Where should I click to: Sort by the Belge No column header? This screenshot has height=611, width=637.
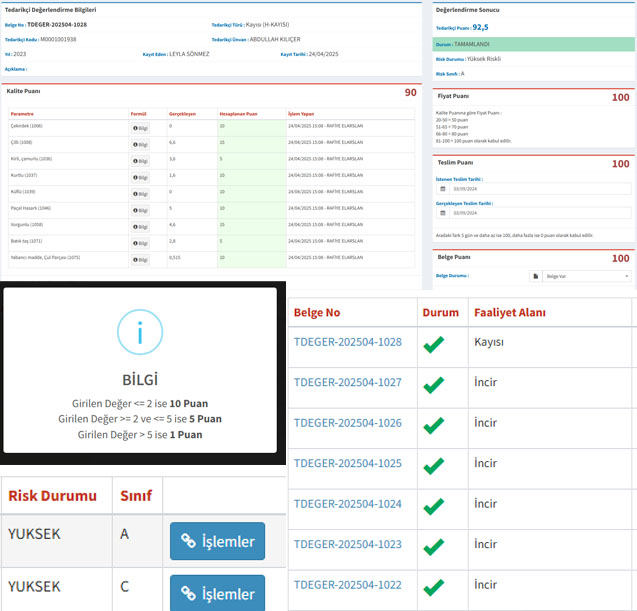point(317,313)
